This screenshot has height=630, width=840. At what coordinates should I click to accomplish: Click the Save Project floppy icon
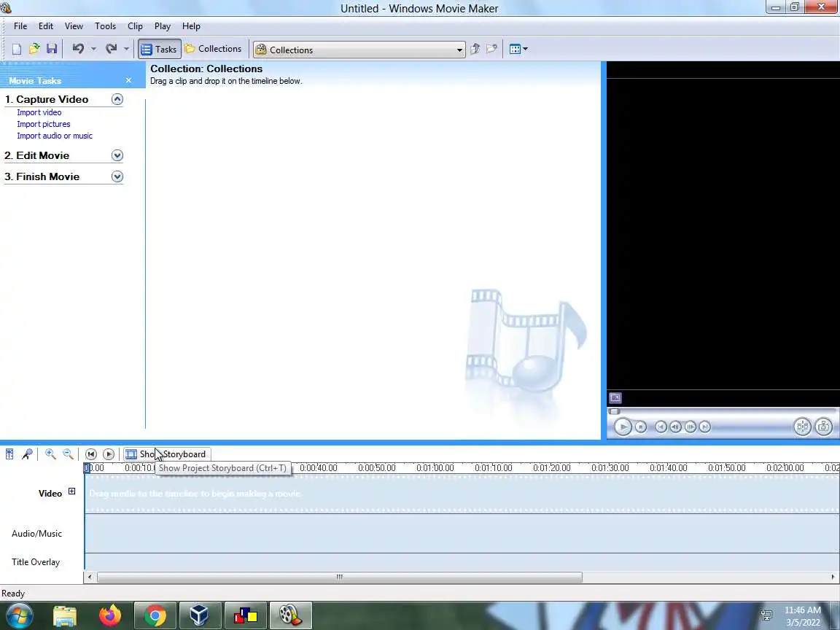click(52, 50)
